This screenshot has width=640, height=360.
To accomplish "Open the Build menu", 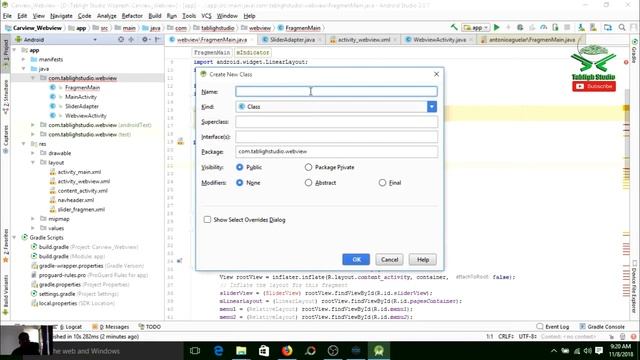I will point(155,16).
